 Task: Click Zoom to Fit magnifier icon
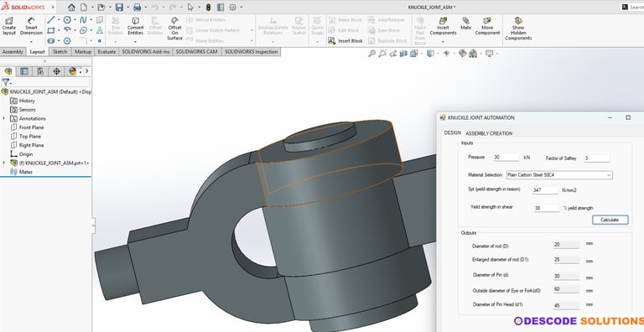click(x=371, y=54)
